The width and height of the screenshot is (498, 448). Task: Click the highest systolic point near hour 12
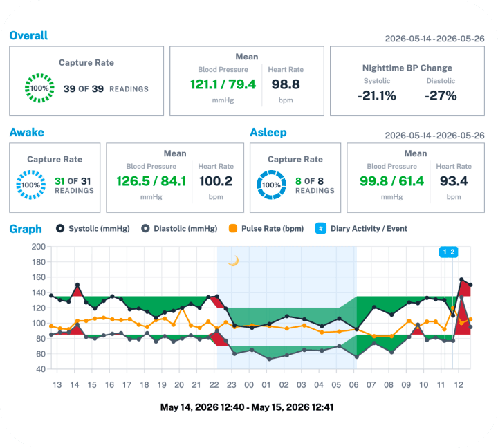coord(461,279)
